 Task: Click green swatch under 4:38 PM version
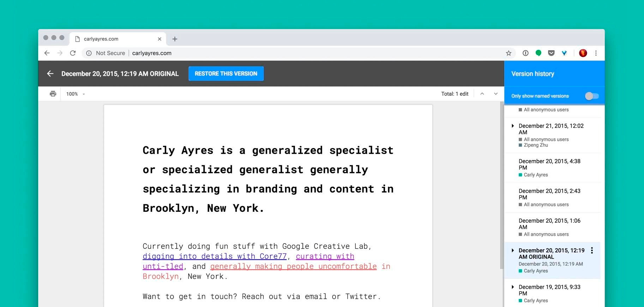click(x=520, y=175)
